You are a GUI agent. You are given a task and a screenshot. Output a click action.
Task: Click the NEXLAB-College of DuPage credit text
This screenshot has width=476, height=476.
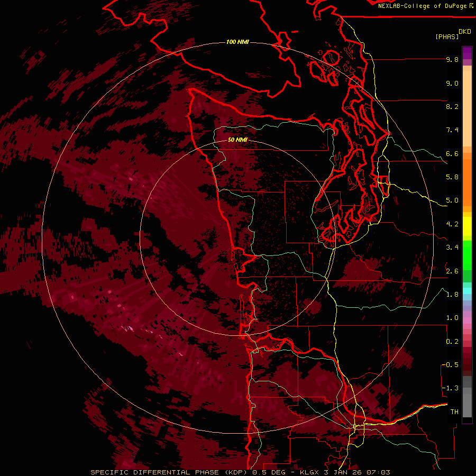[423, 6]
